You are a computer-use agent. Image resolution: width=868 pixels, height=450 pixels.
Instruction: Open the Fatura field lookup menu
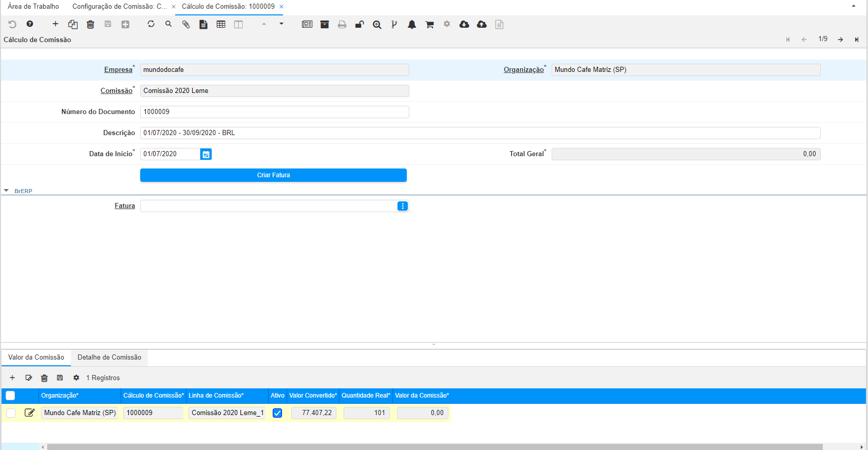click(403, 206)
